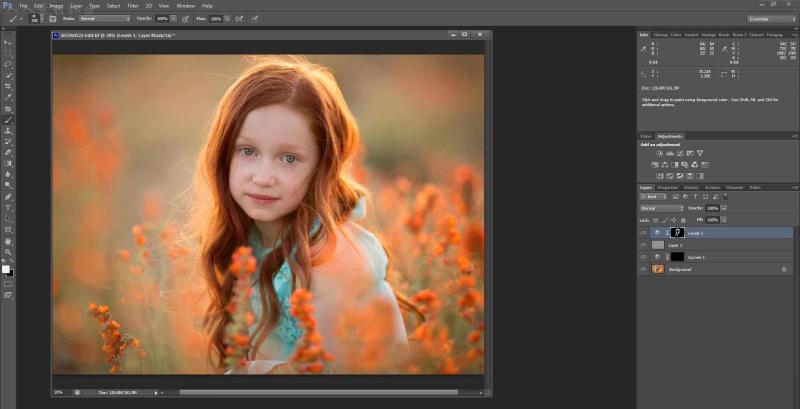Viewport: 800px width, 409px height.
Task: Toggle layer filtering on/off switch
Action: [x=726, y=195]
